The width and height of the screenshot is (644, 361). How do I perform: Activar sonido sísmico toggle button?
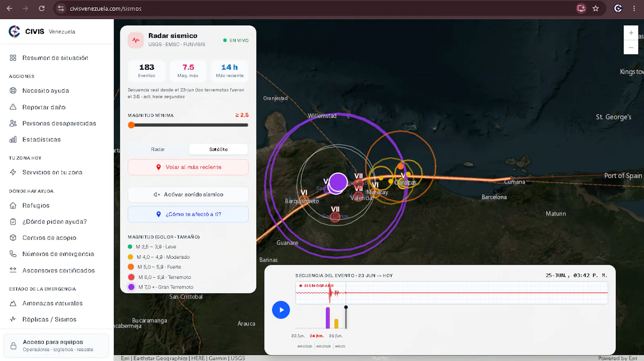tap(188, 195)
